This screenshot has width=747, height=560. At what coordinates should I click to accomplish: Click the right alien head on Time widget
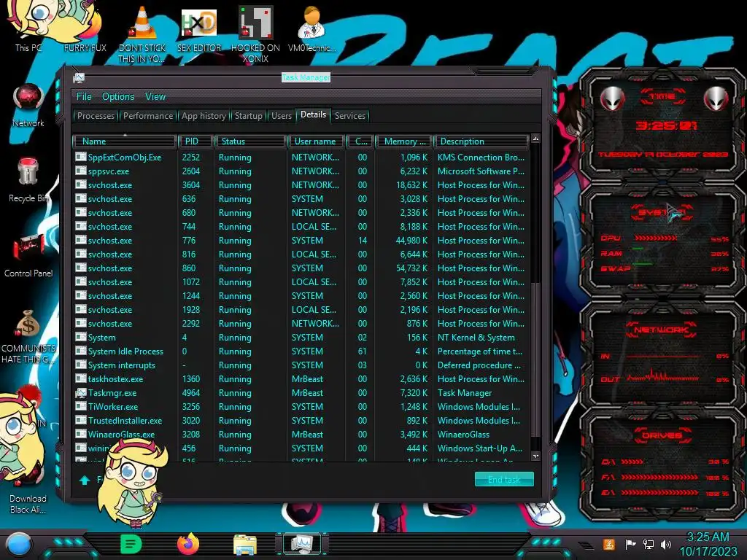[716, 99]
